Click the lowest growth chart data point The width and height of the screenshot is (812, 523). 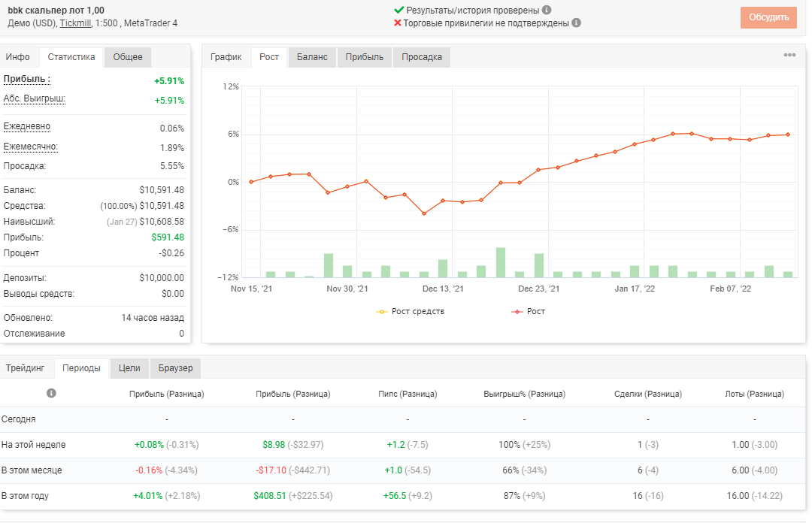(424, 214)
